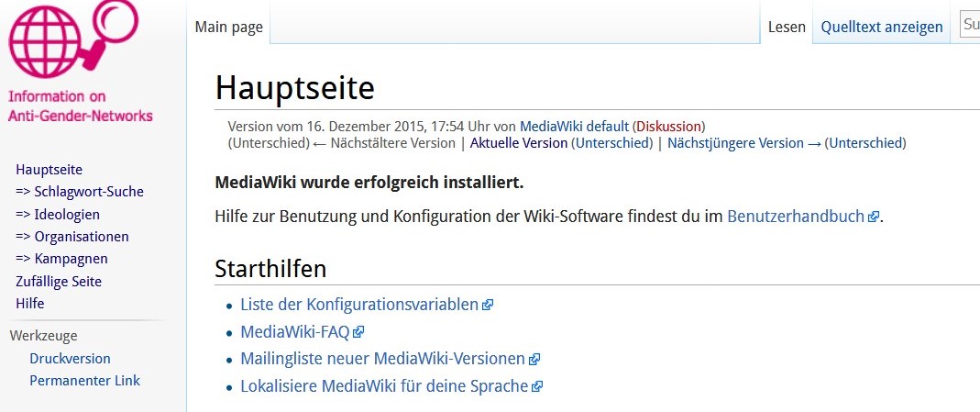Click external-link icon after Lokalisiere MediaWiki

[537, 386]
